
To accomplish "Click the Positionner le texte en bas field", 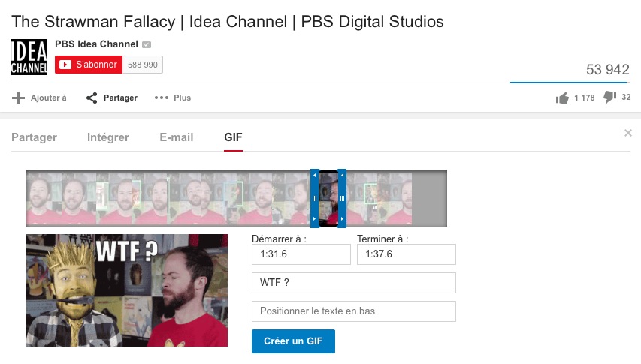I will click(x=354, y=311).
